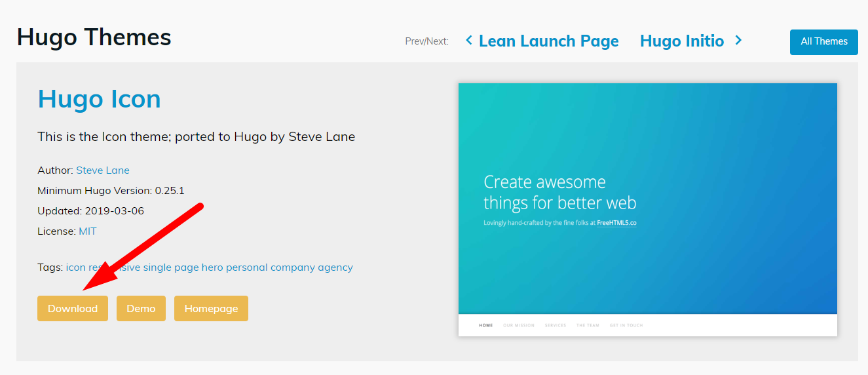This screenshot has width=868, height=375.
Task: Go to the Hugo Initio theme
Action: [x=681, y=41]
